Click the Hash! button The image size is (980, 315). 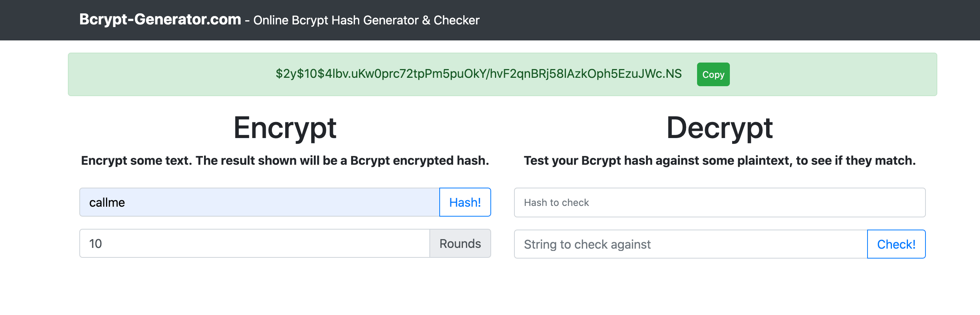pos(465,202)
